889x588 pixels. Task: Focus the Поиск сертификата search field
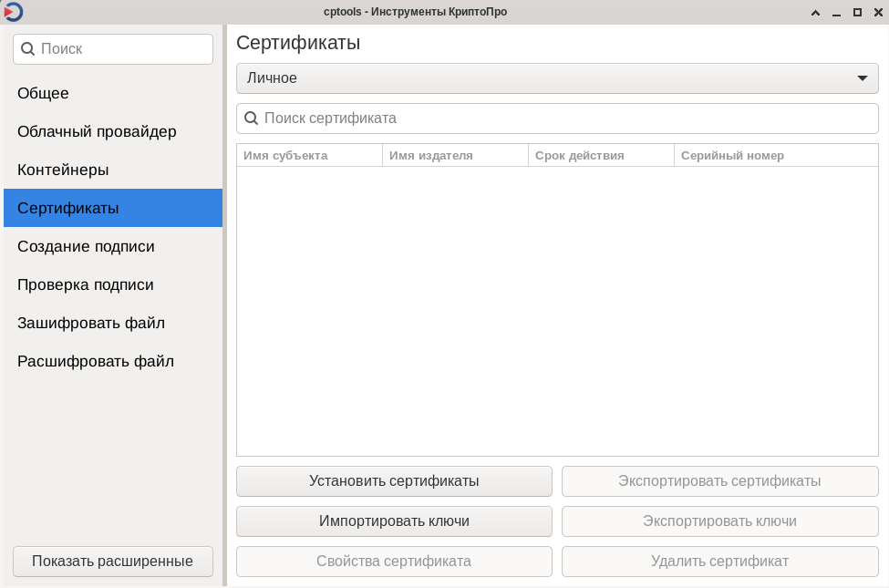[557, 119]
